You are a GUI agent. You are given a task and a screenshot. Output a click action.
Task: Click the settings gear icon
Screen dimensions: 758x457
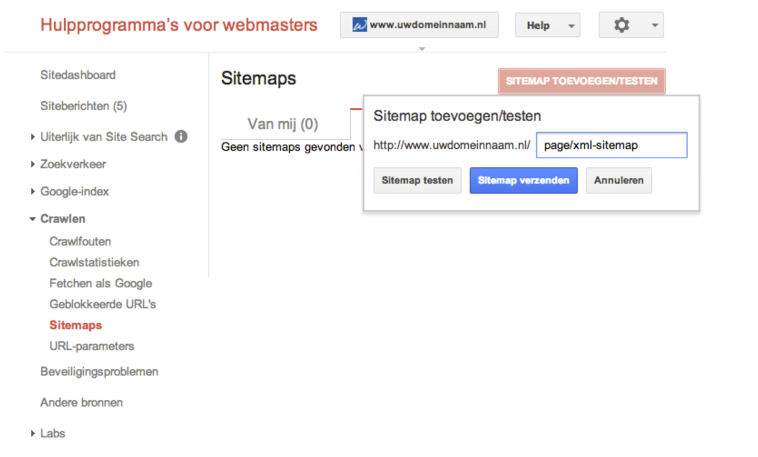pos(621,25)
